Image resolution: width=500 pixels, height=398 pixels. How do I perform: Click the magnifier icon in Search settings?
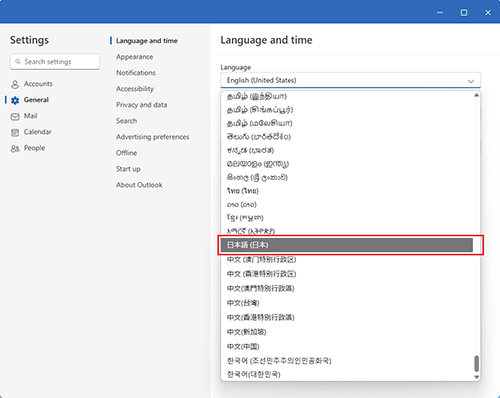point(18,62)
